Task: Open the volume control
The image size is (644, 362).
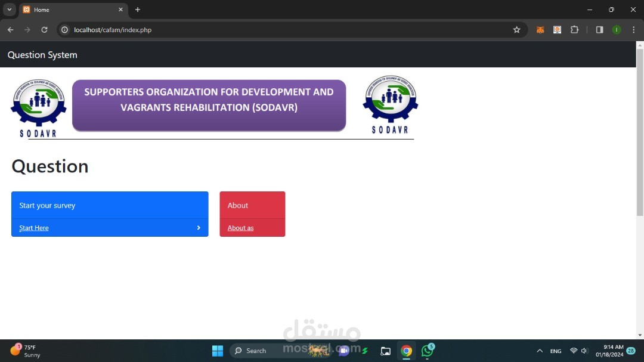Action: tap(584, 351)
